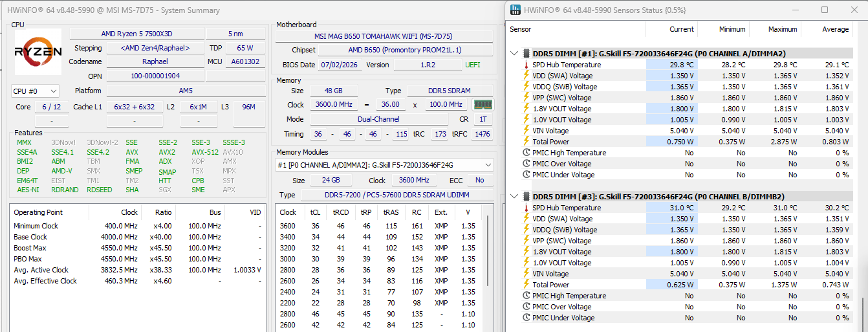The height and width of the screenshot is (332, 868).
Task: Click the clock icon beside DIMM #3 PMIC Under Voltage
Action: [x=526, y=318]
